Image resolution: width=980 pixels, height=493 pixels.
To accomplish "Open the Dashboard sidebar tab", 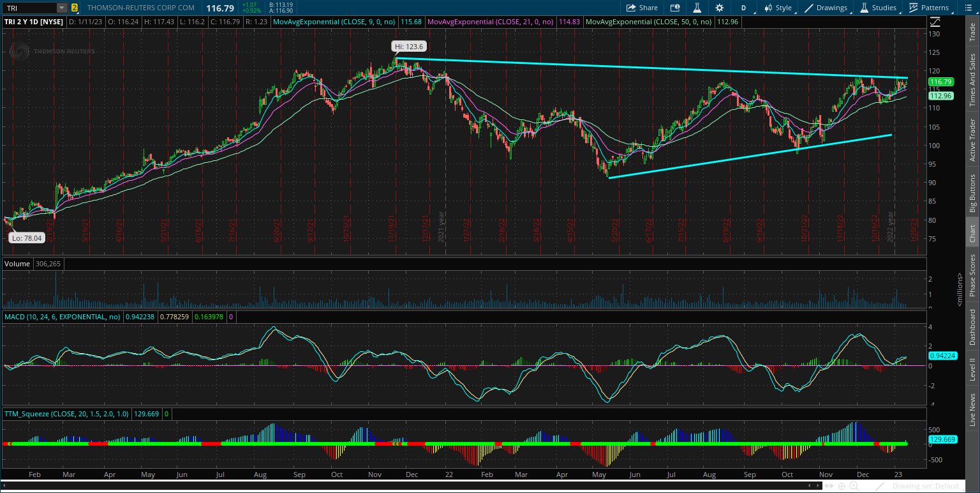I will tap(972, 328).
